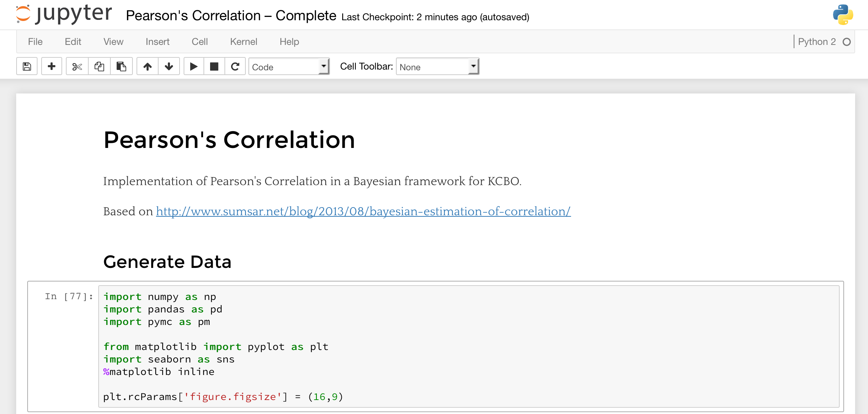Restart the kernel with circular arrow
868x414 pixels.
click(235, 67)
